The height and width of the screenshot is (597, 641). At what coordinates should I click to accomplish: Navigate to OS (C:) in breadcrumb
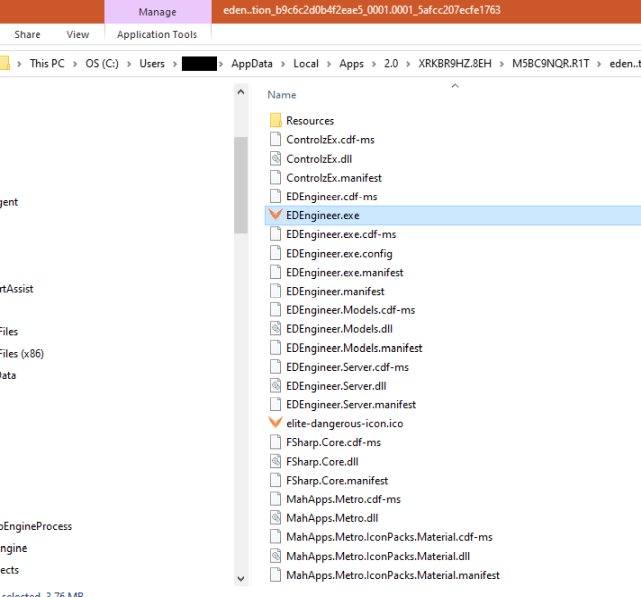(102, 63)
